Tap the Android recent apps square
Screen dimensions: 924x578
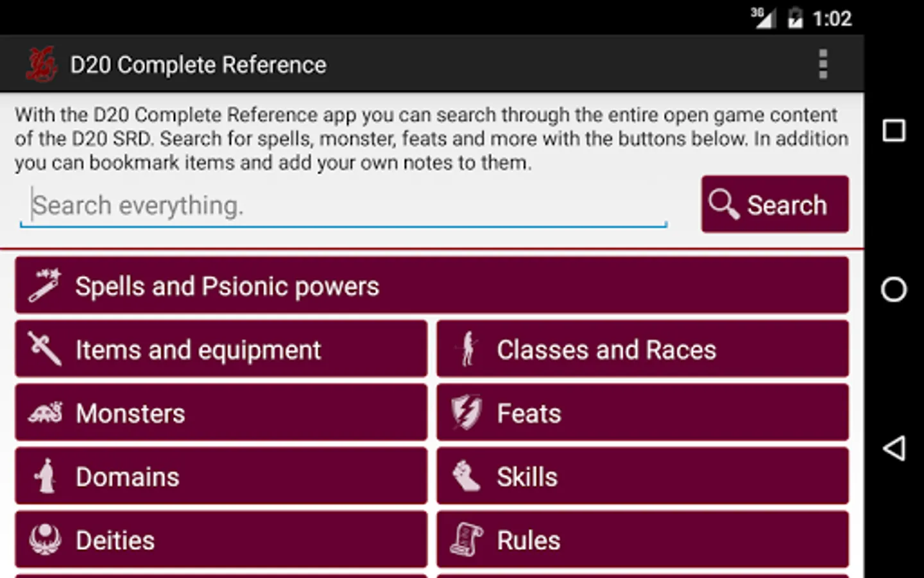[x=894, y=130]
